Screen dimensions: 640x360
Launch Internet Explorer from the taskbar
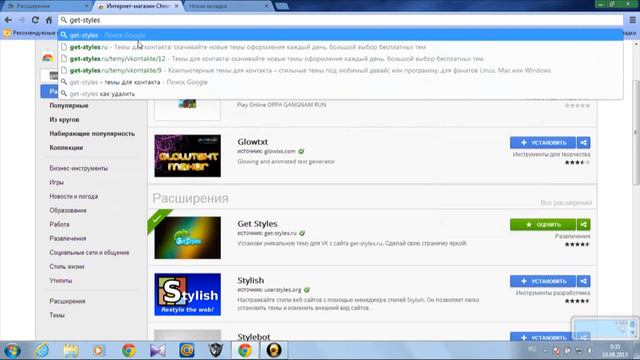pyautogui.click(x=42, y=351)
